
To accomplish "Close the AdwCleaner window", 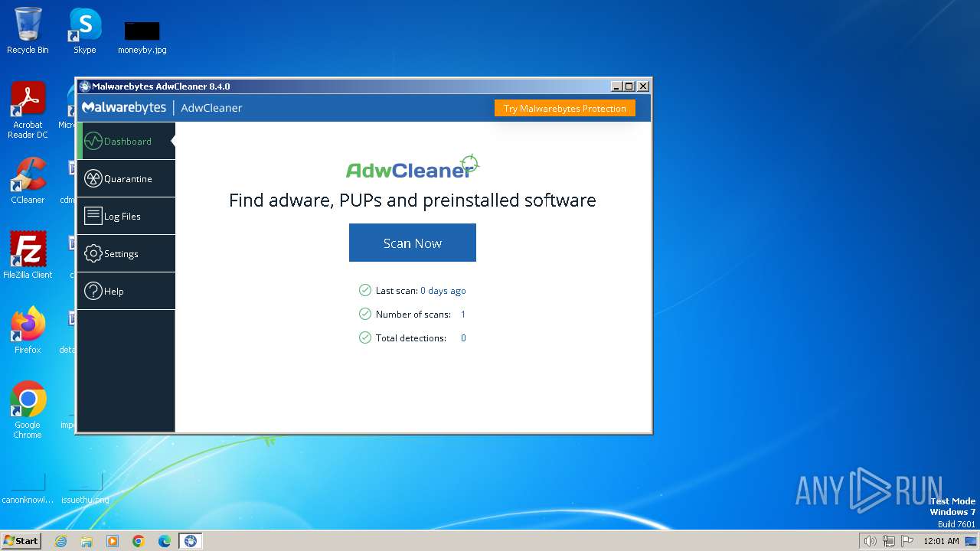I will tap(643, 86).
